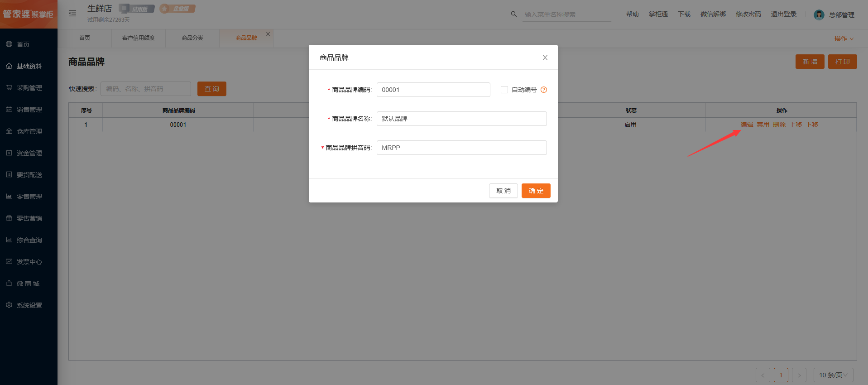Open the 10 条/页 page size dropdown
The height and width of the screenshot is (385, 868).
[833, 375]
